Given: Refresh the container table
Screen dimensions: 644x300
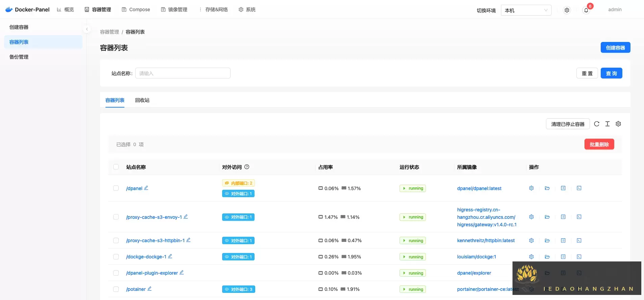Looking at the screenshot, I should 597,124.
